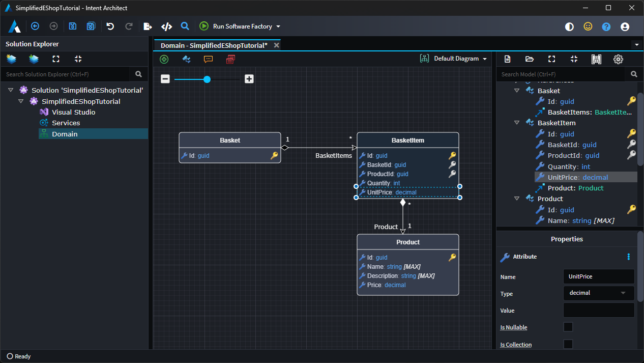Click the yellow smiley feedback icon
The height and width of the screenshot is (363, 644).
click(588, 26)
